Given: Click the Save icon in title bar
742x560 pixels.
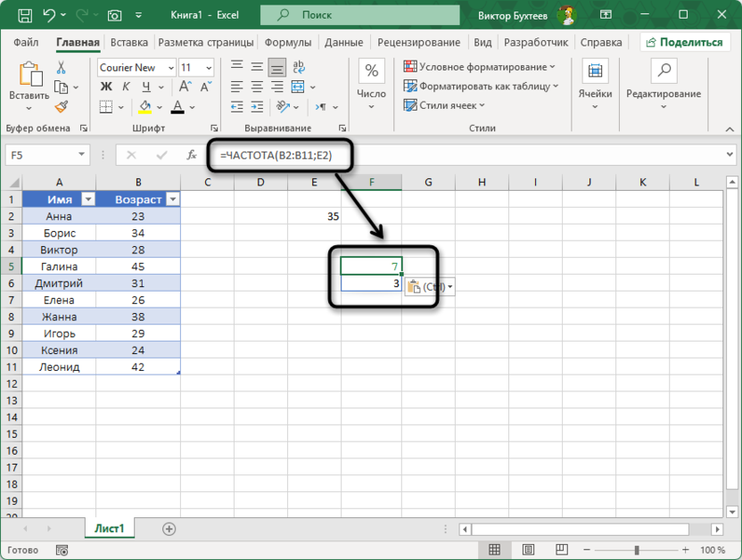Looking at the screenshot, I should click(x=24, y=15).
